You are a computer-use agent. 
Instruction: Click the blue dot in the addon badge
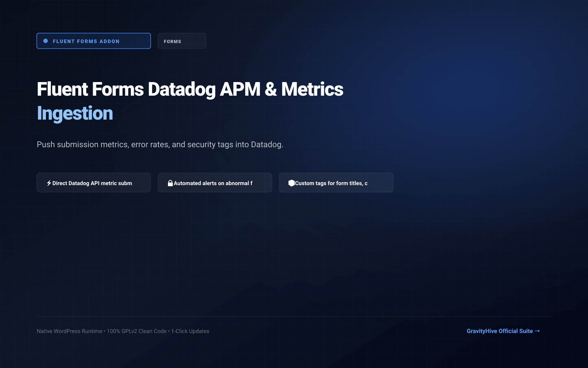tap(46, 41)
